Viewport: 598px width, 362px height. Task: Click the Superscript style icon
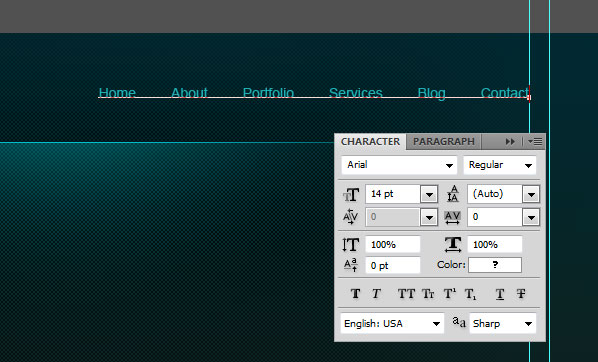click(x=450, y=294)
